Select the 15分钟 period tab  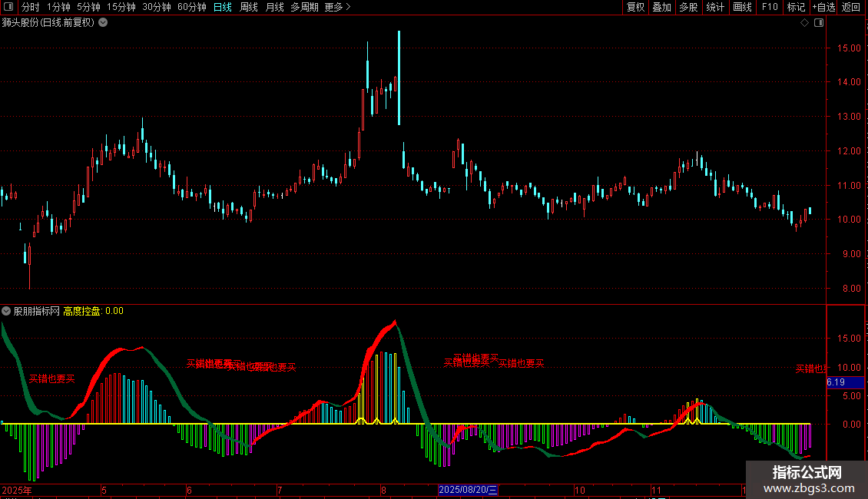pyautogui.click(x=121, y=7)
